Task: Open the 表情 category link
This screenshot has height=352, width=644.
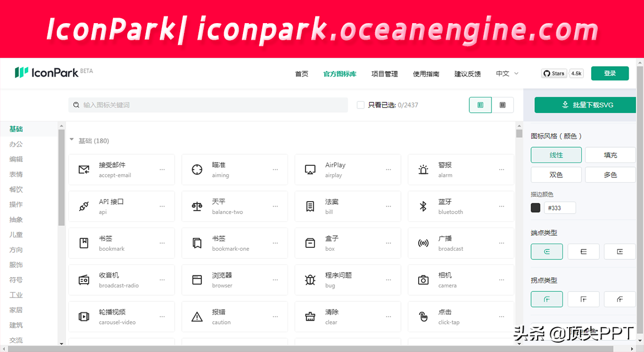Action: tap(16, 174)
